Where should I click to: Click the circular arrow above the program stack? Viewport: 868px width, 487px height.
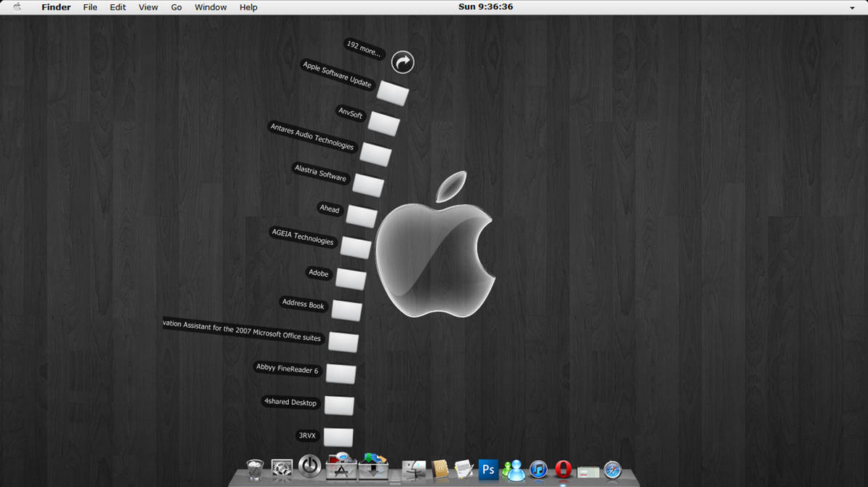(402, 62)
